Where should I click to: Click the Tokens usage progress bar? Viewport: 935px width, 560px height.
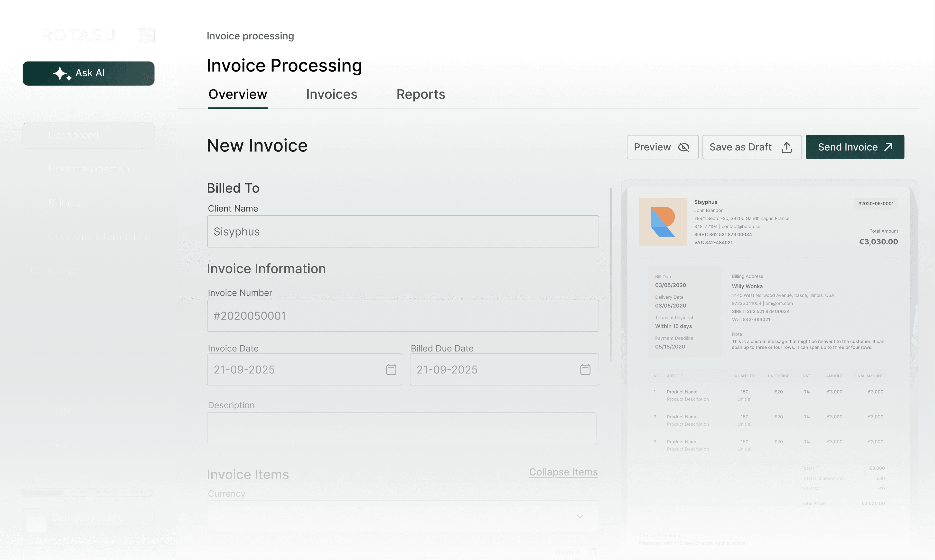[87, 492]
